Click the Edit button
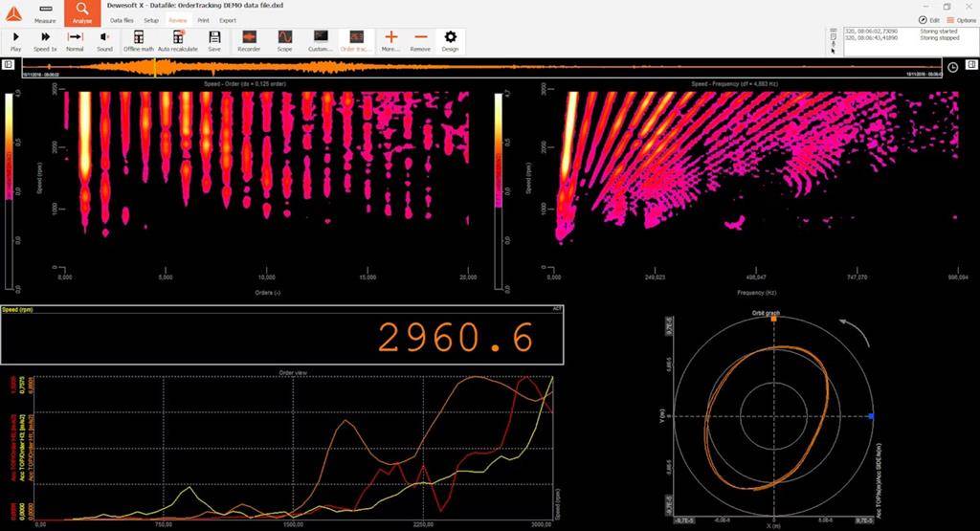The height and width of the screenshot is (531, 980). (928, 20)
